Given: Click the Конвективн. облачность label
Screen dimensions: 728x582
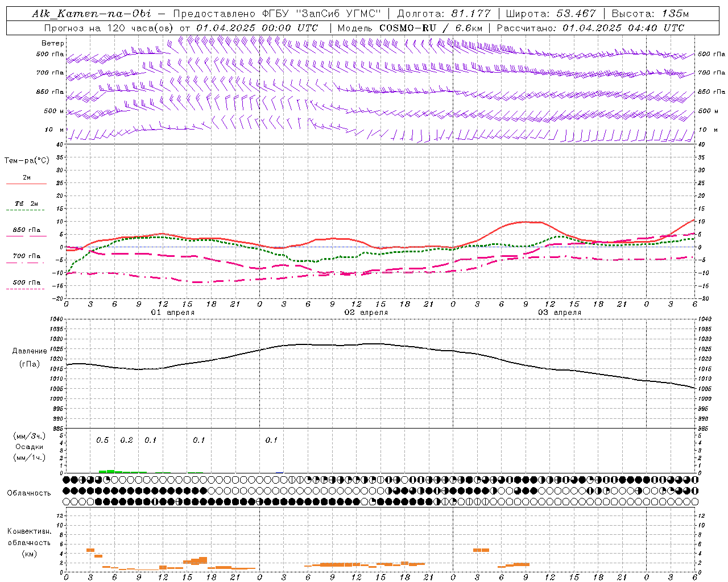Looking at the screenshot, I should click(29, 537).
